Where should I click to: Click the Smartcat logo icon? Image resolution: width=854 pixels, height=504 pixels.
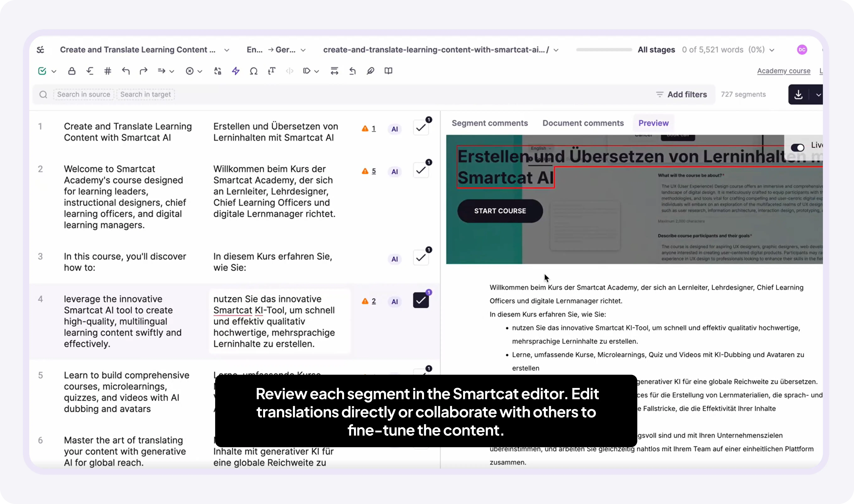pos(41,50)
